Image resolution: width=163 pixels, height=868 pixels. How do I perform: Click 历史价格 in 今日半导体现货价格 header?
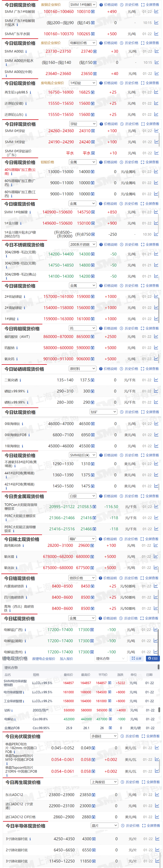point(130,826)
